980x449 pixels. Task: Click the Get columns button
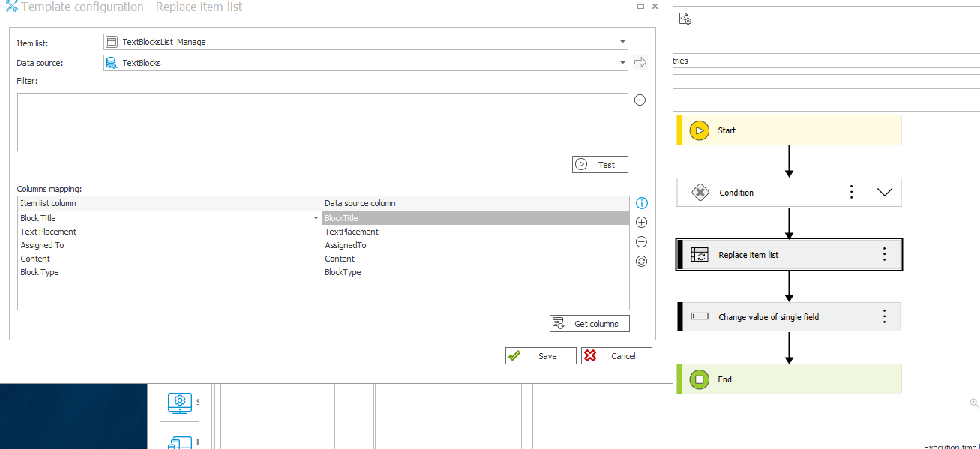click(589, 324)
